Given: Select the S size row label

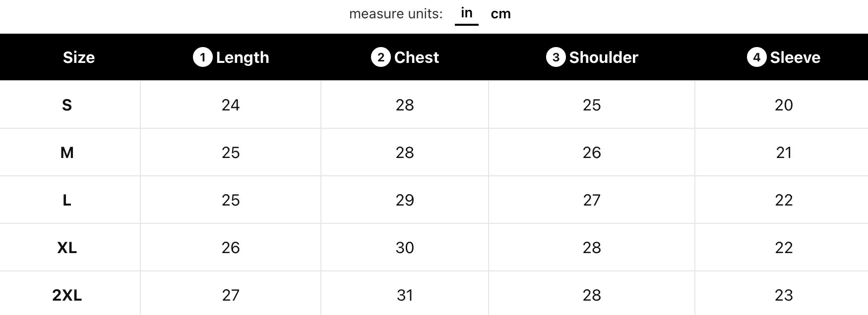Looking at the screenshot, I should click(x=67, y=105).
